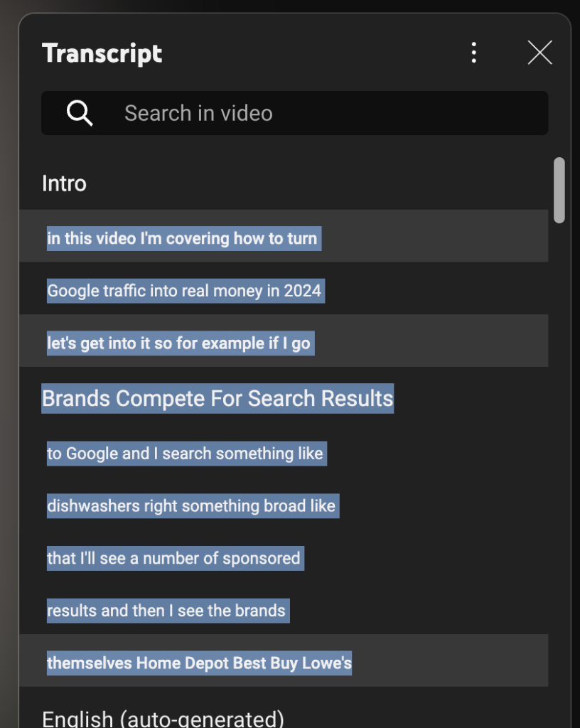Open the transcript options three-dot menu
The image size is (580, 728).
click(473, 53)
